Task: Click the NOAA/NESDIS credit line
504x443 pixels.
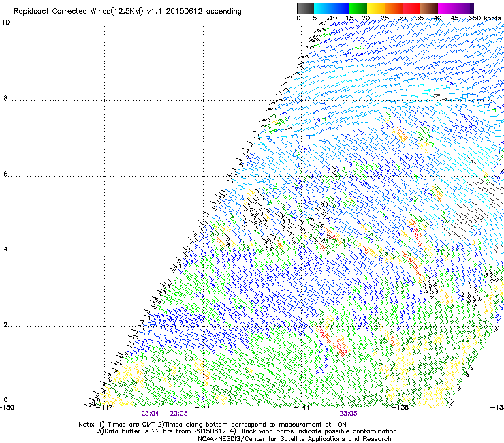Action: point(294,439)
